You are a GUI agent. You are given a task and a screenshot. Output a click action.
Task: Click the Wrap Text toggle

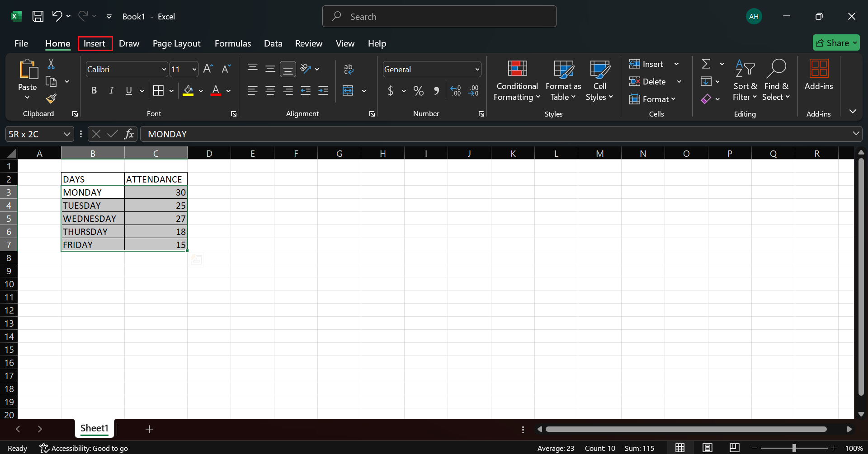[349, 69]
